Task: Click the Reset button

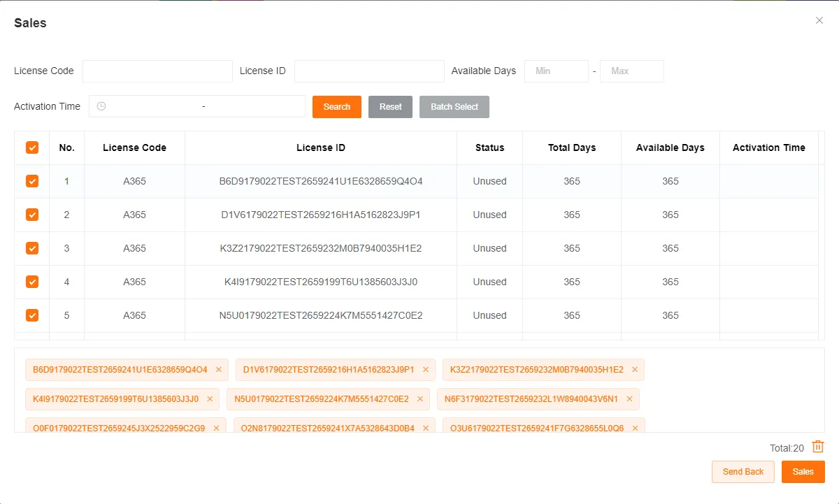Action: [x=390, y=107]
